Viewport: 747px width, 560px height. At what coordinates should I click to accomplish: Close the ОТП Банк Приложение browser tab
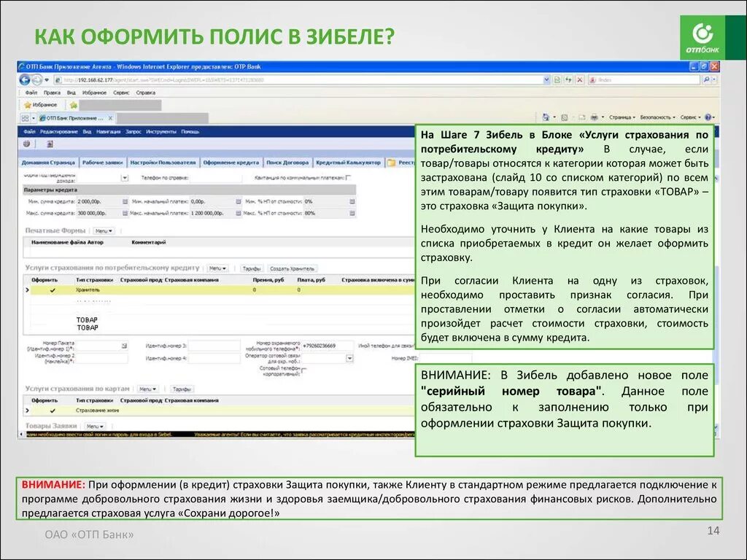pyautogui.click(x=110, y=117)
